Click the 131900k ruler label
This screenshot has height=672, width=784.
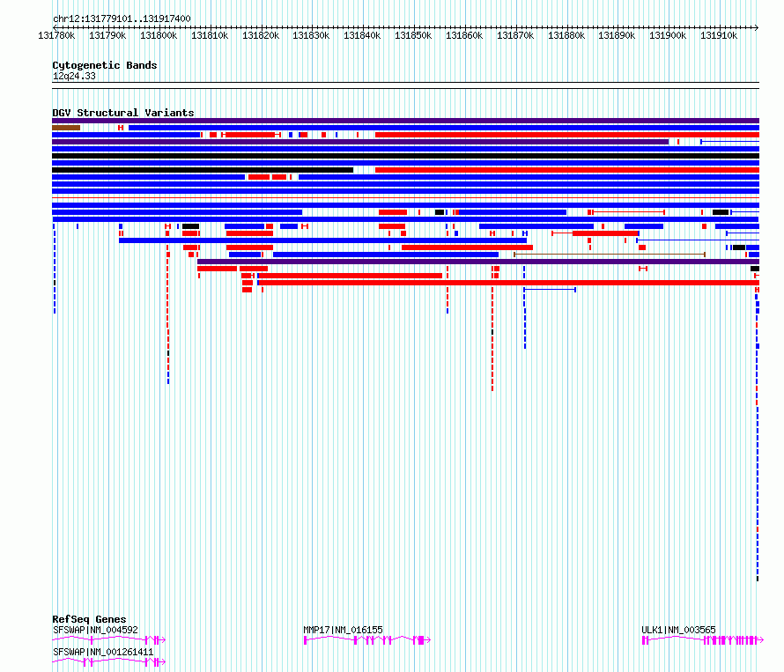point(668,35)
